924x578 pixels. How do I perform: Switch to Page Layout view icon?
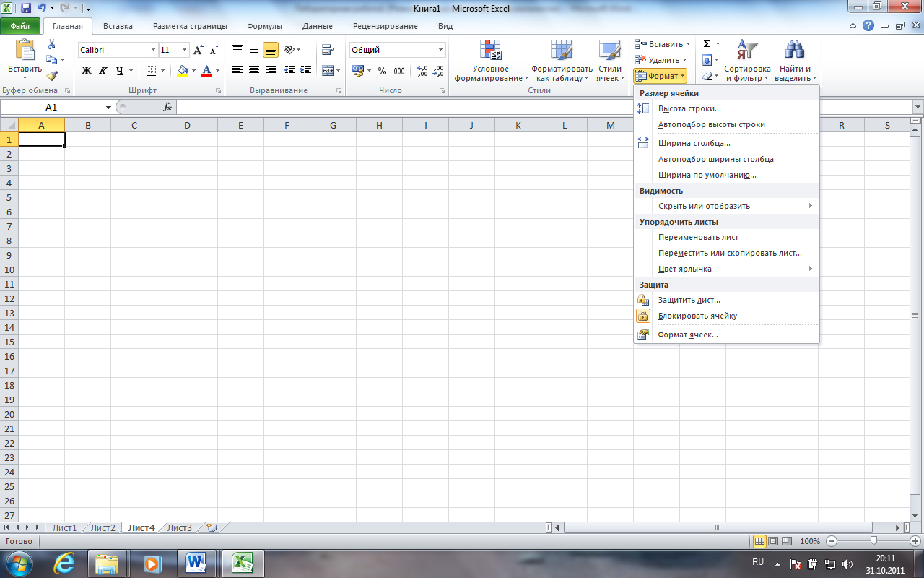point(772,540)
